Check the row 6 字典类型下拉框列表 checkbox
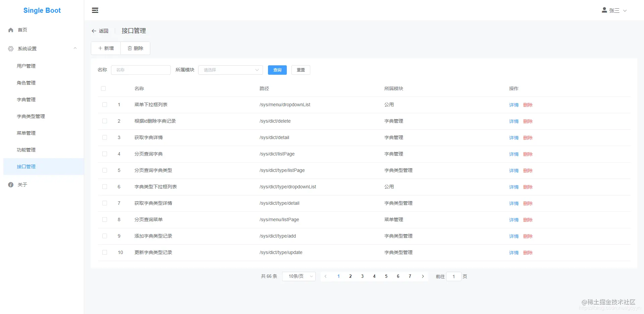The image size is (644, 314). click(105, 187)
